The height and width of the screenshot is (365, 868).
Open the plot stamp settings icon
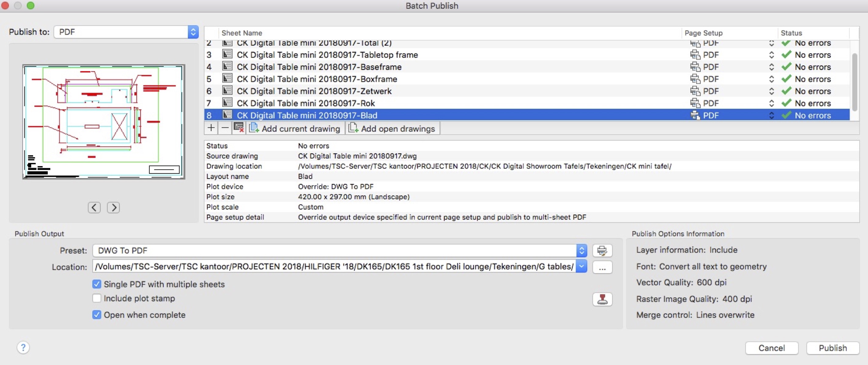pyautogui.click(x=602, y=299)
